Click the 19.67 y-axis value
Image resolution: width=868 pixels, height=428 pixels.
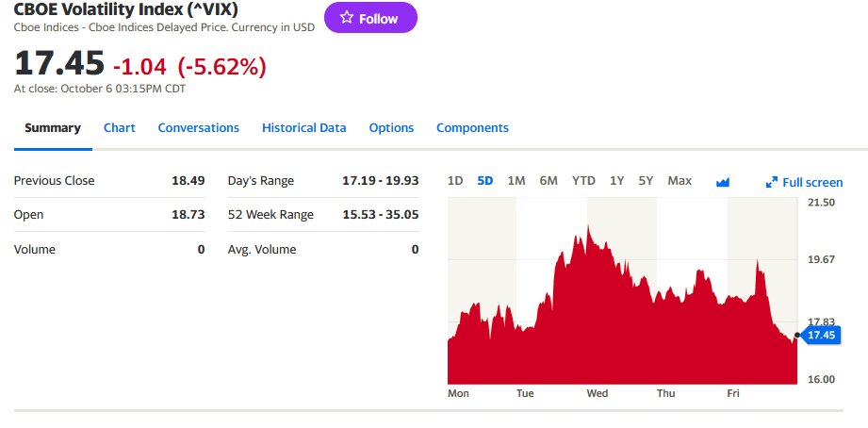(822, 259)
